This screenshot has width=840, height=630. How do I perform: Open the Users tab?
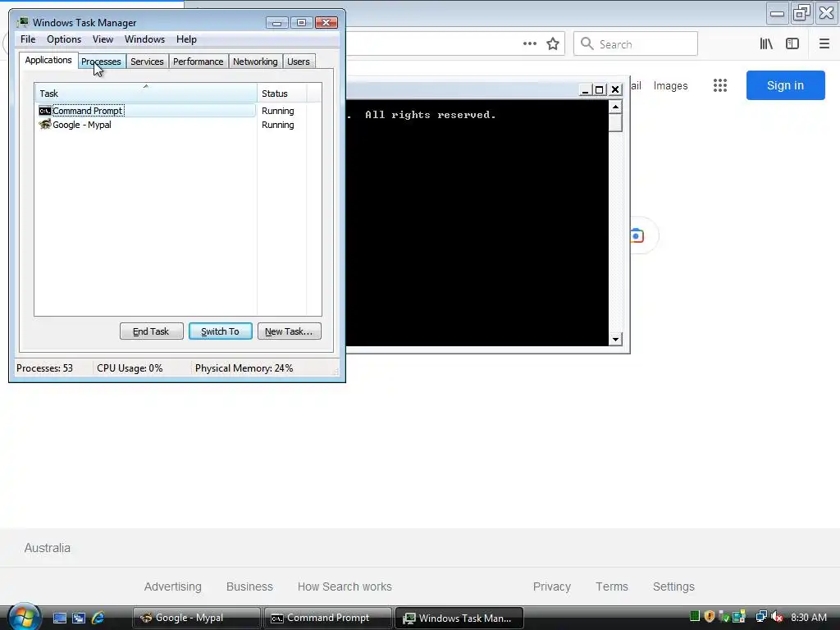coord(299,62)
